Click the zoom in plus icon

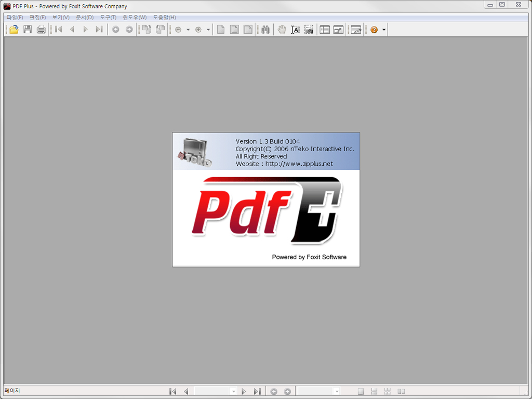[198, 30]
